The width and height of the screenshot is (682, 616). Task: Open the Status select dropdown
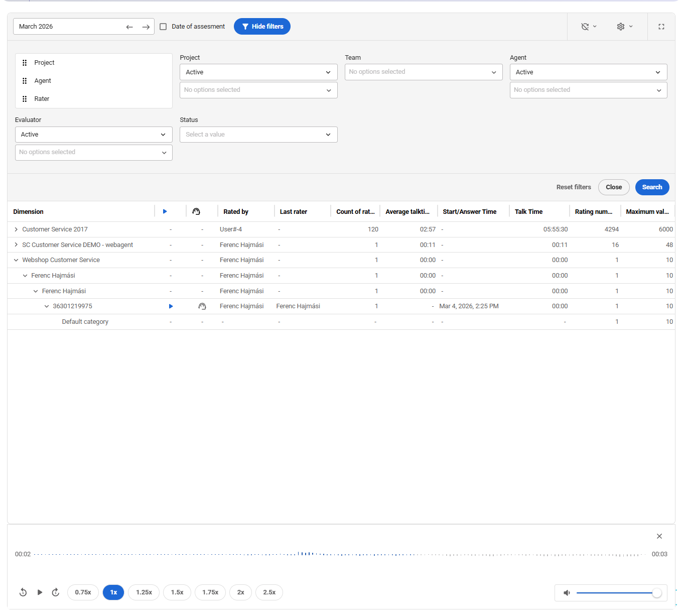(258, 135)
